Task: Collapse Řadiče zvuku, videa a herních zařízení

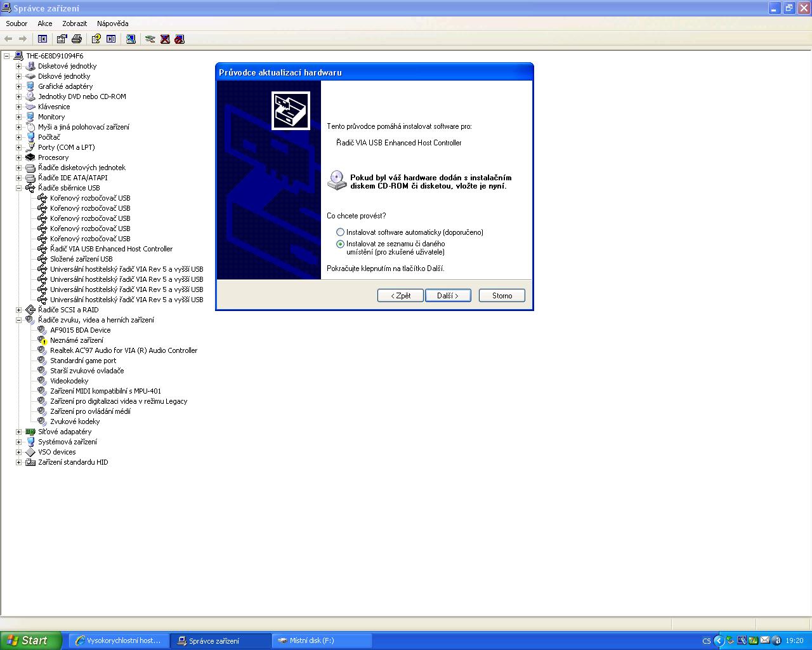Action: 18,320
